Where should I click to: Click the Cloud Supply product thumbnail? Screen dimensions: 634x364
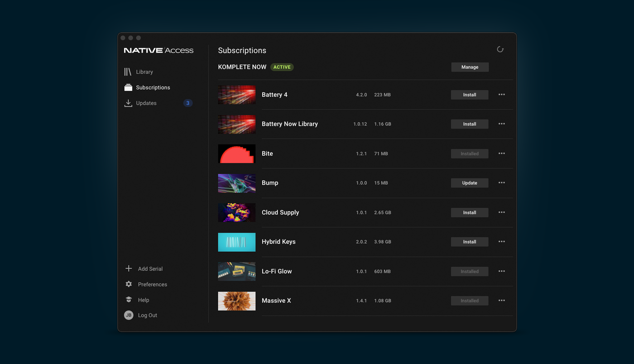pos(237,212)
